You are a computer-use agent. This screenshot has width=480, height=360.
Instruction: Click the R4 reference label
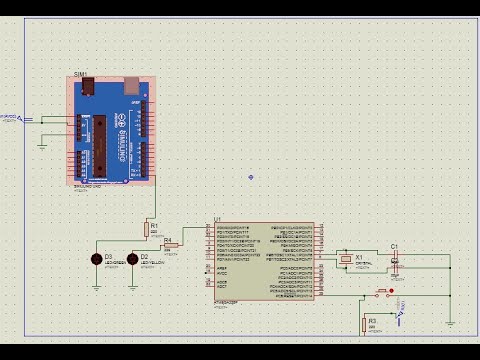pos(168,240)
